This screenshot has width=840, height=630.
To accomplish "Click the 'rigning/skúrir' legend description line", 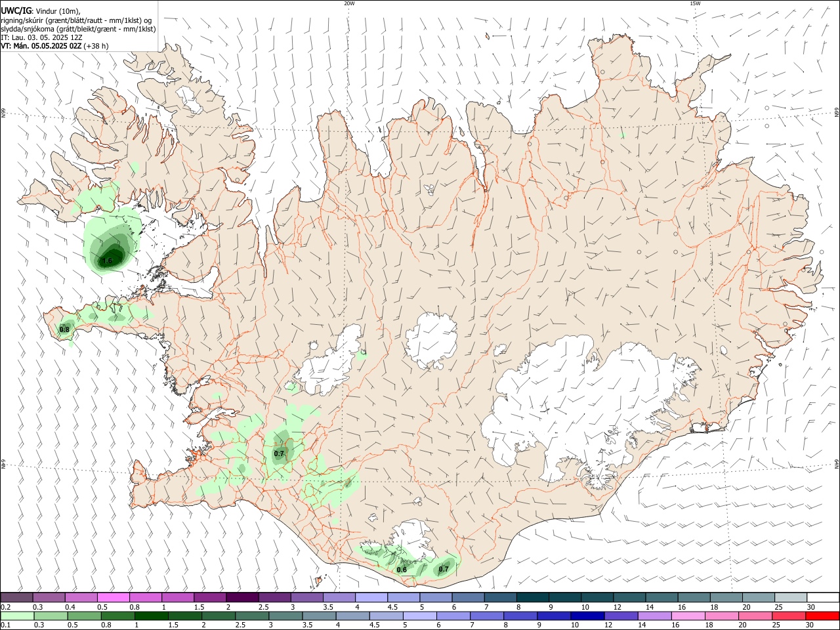I will pyautogui.click(x=76, y=20).
